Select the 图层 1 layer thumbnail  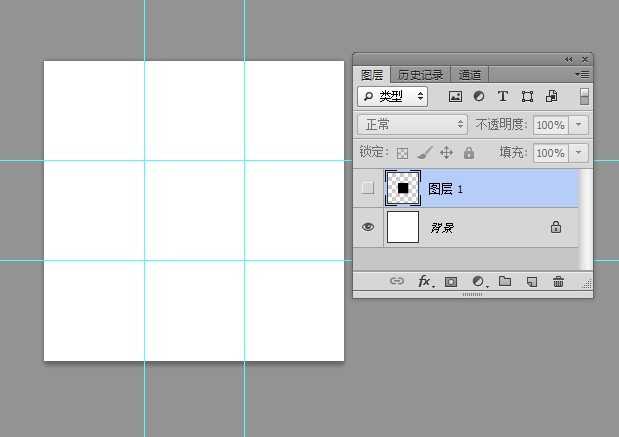[402, 188]
